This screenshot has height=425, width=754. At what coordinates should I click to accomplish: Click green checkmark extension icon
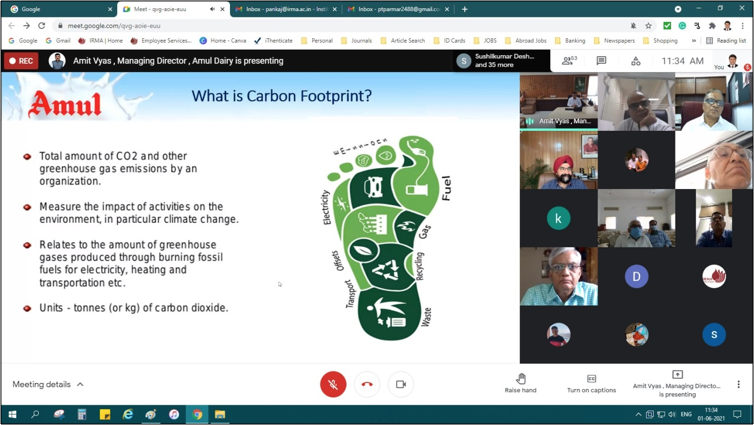[667, 25]
